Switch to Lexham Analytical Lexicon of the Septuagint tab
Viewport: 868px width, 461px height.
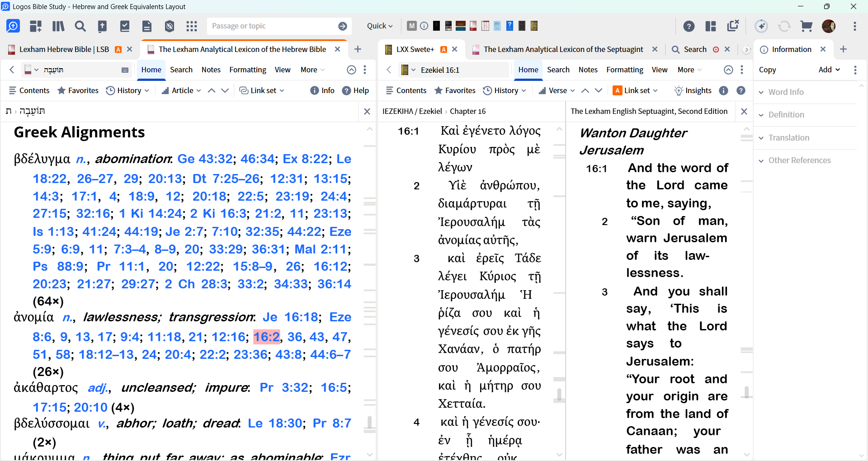pos(563,49)
